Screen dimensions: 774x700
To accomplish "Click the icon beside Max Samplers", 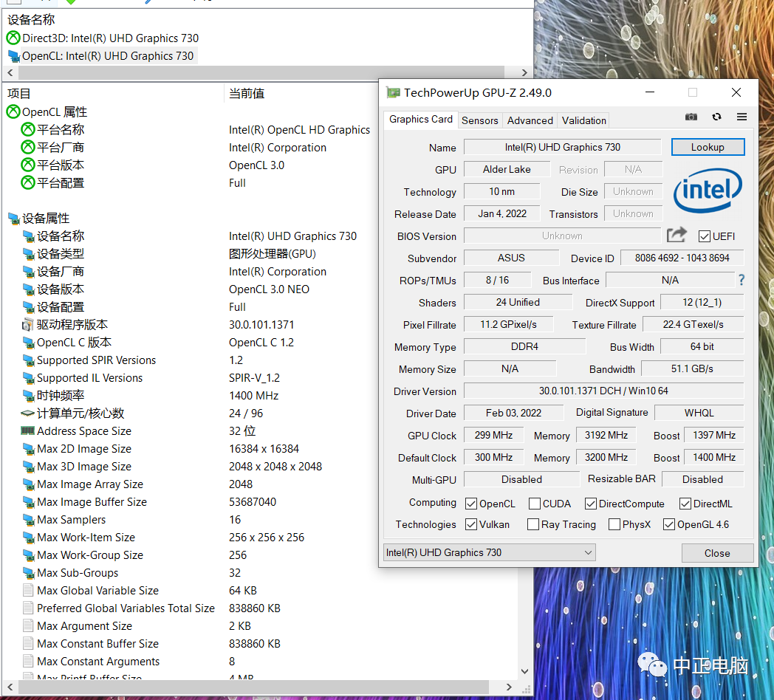I will coord(28,520).
